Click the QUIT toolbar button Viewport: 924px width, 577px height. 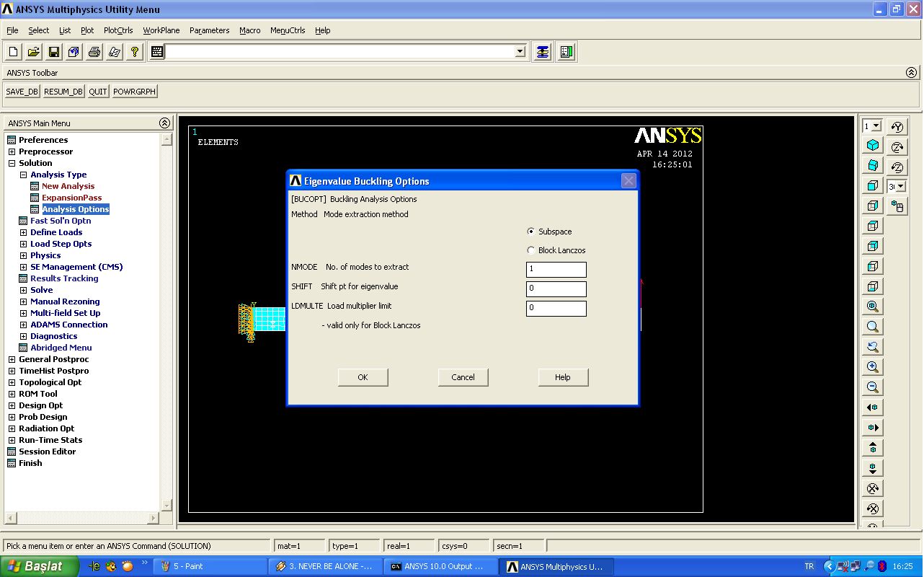[98, 92]
